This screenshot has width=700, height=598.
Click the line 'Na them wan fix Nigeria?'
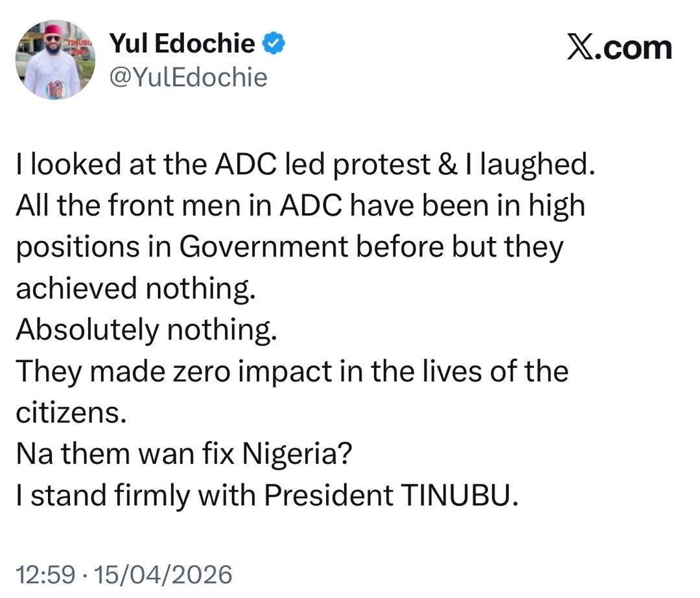[185, 452]
